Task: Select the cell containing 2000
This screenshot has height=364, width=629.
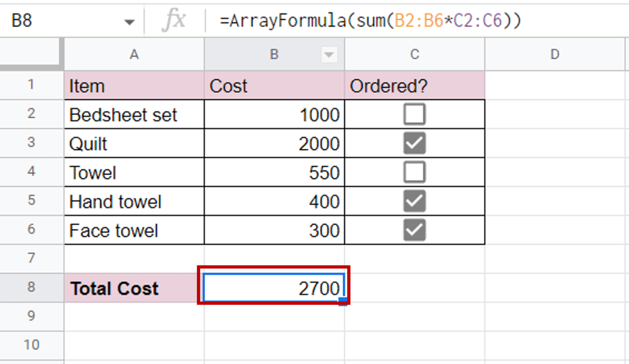Action: pyautogui.click(x=274, y=143)
